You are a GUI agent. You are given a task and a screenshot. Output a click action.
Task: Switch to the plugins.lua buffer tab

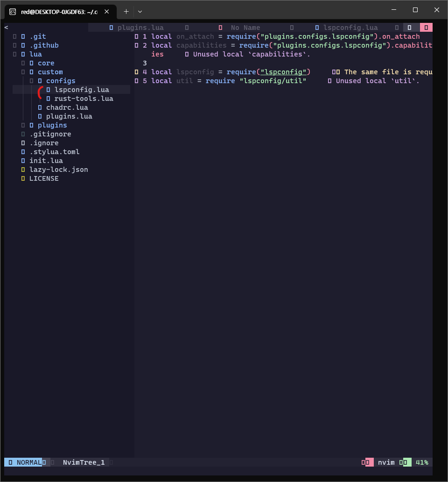click(140, 28)
